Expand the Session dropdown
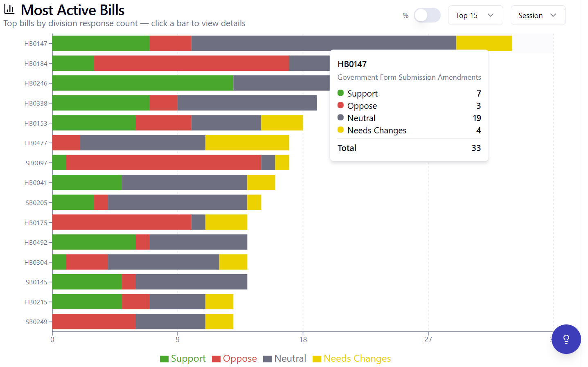The width and height of the screenshot is (588, 367). coord(538,16)
